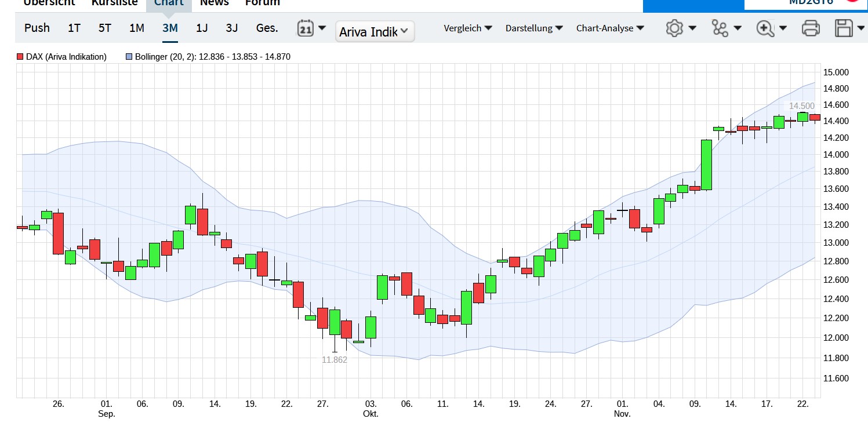Screen dimensions: 868x426
Task: Change the chart period to 1J
Action: click(x=202, y=28)
